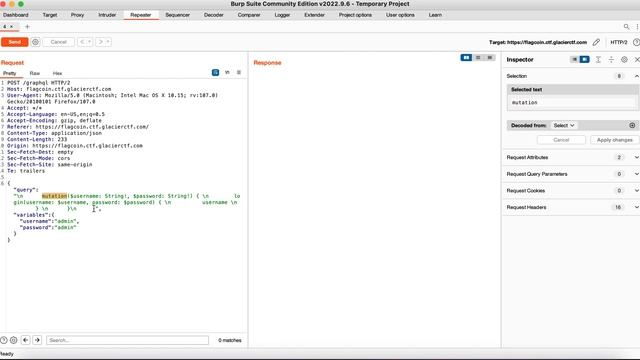The width and height of the screenshot is (640, 360).
Task: Toggle show non-printable characters \n
Action: [227, 72]
